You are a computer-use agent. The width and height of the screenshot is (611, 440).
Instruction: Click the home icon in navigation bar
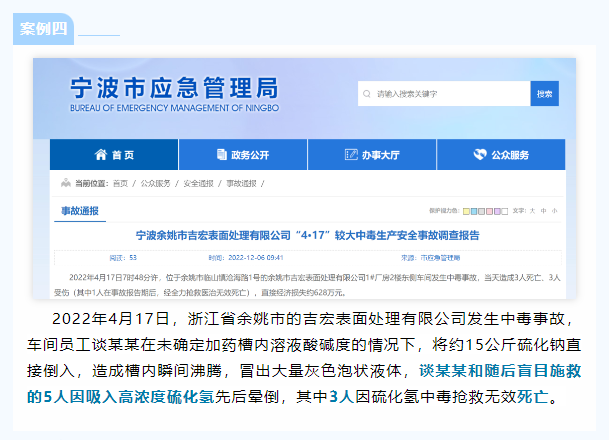pos(100,155)
